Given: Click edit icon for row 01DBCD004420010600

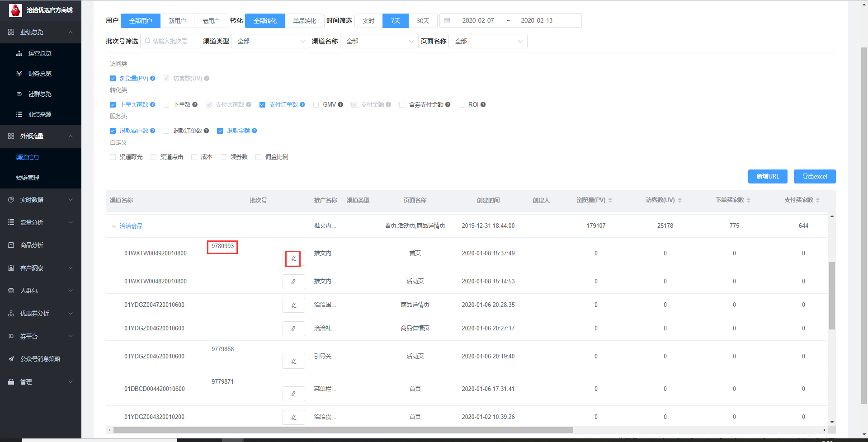Looking at the screenshot, I should tap(293, 394).
